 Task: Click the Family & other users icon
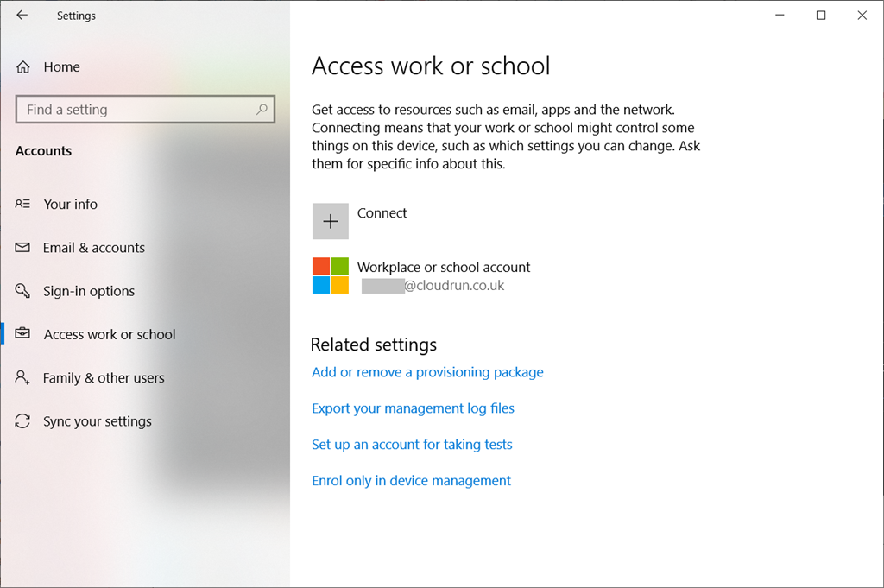tap(23, 378)
